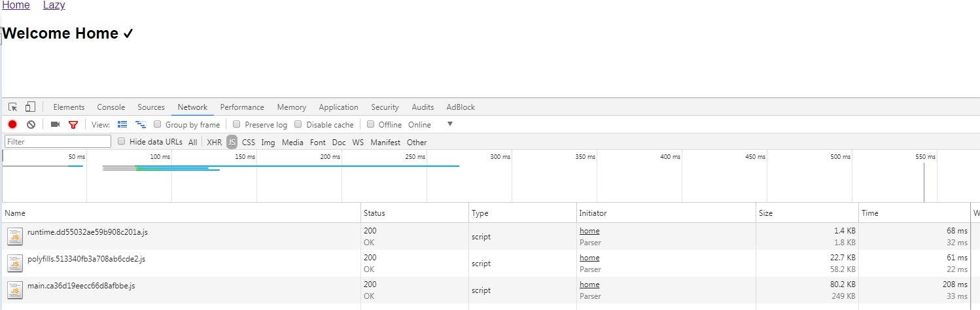Image resolution: width=980 pixels, height=310 pixels.
Task: Switch to large request rows view
Action: coord(122,125)
